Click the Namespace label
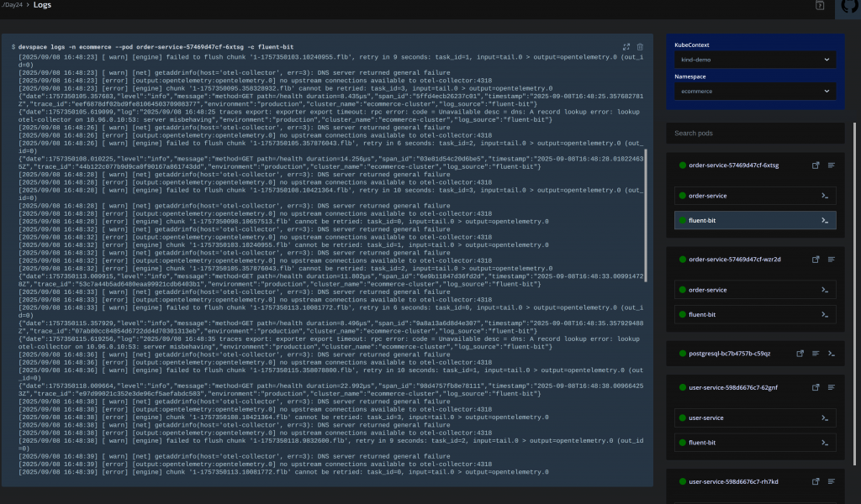The height and width of the screenshot is (504, 861). tap(690, 76)
